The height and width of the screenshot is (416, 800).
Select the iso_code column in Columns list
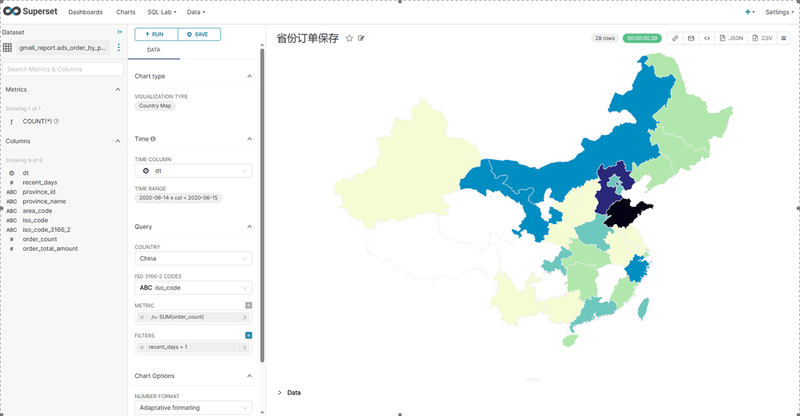pos(35,221)
